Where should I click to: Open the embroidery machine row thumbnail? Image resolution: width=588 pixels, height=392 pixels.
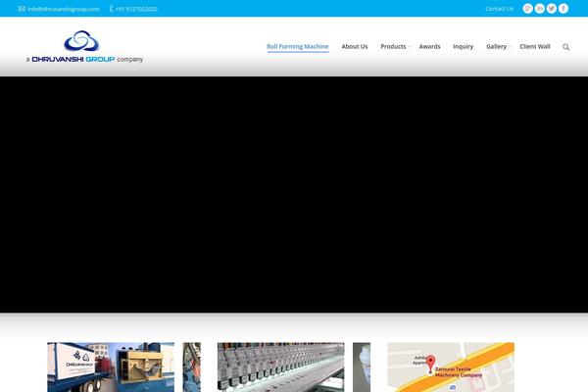click(x=280, y=367)
